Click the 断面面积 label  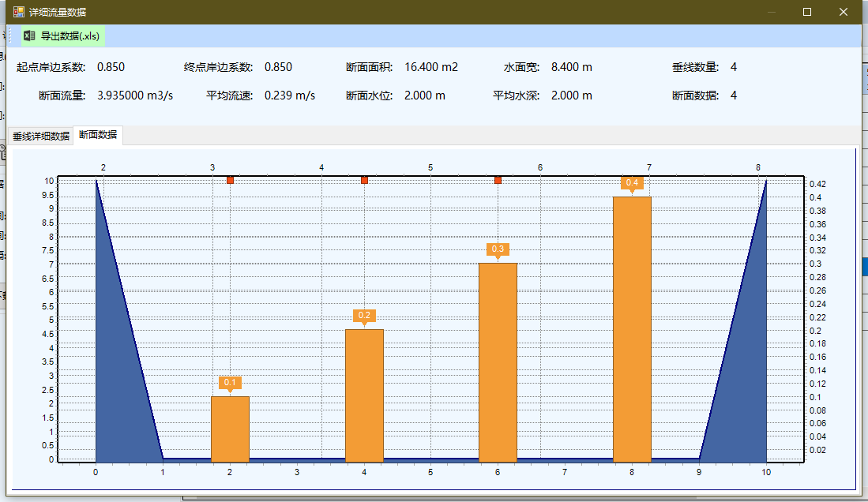point(369,67)
